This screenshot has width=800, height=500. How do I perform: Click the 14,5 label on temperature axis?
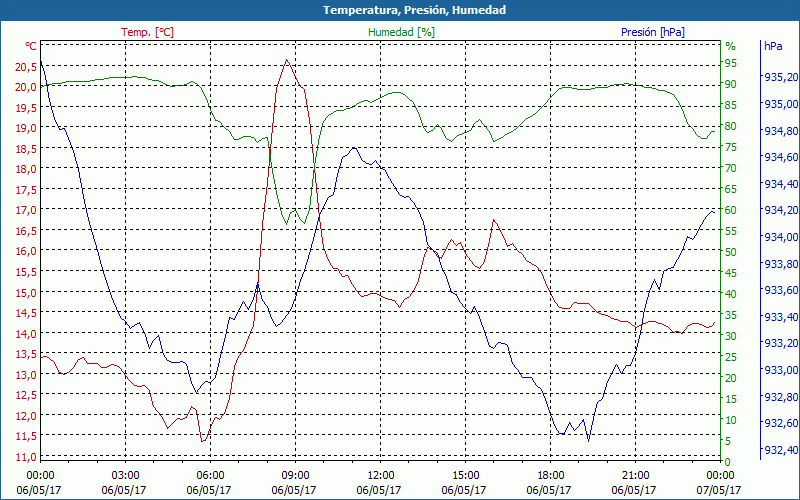pyautogui.click(x=27, y=313)
